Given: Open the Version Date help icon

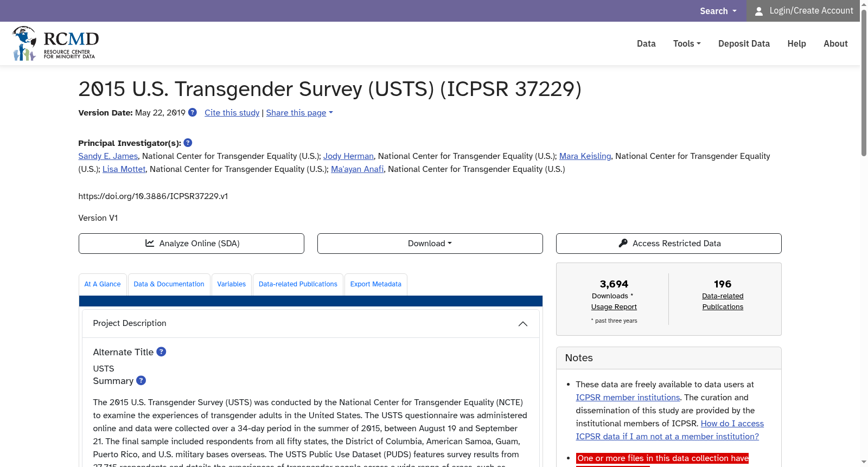Looking at the screenshot, I should 193,112.
